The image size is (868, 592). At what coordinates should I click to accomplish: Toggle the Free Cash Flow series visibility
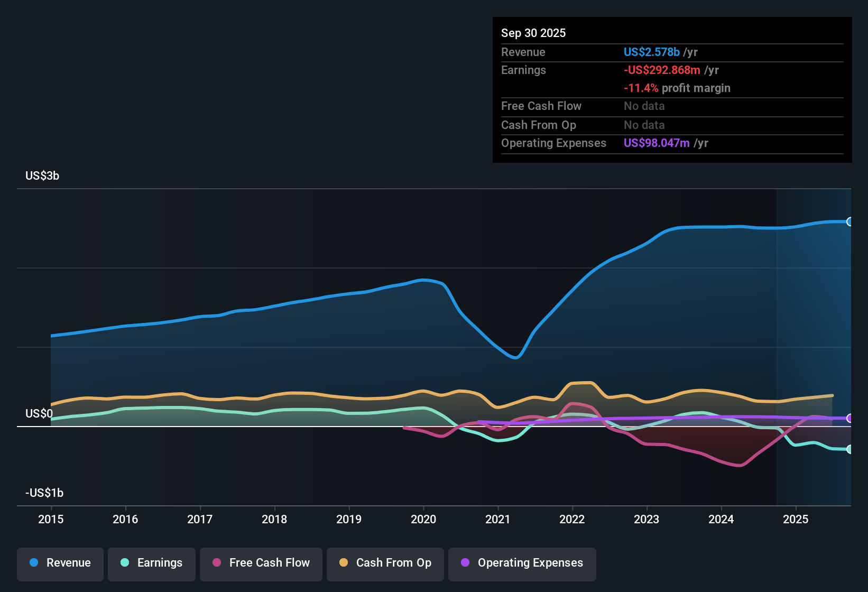[261, 563]
